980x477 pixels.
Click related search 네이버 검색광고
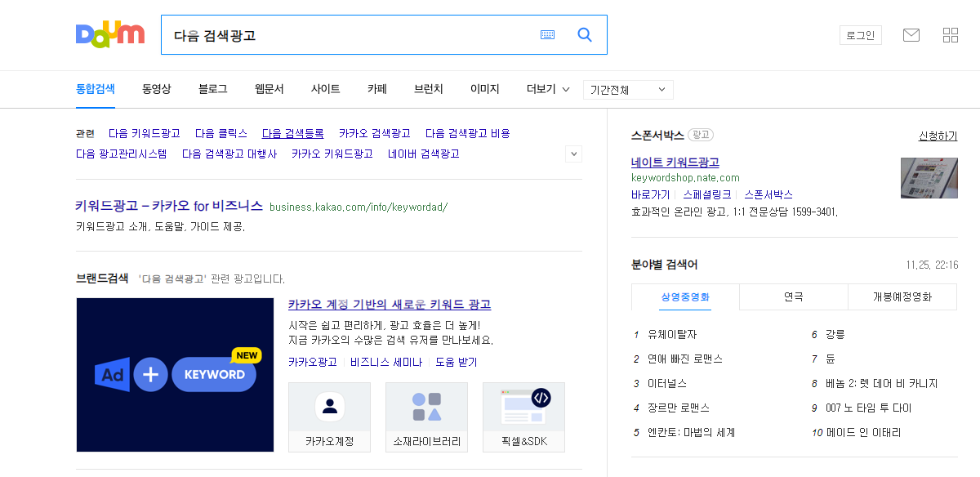pyautogui.click(x=424, y=154)
